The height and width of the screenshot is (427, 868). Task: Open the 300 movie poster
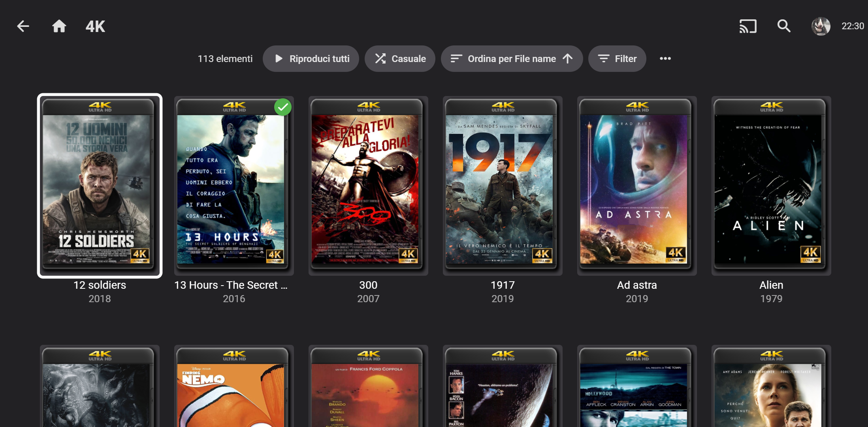coord(368,186)
